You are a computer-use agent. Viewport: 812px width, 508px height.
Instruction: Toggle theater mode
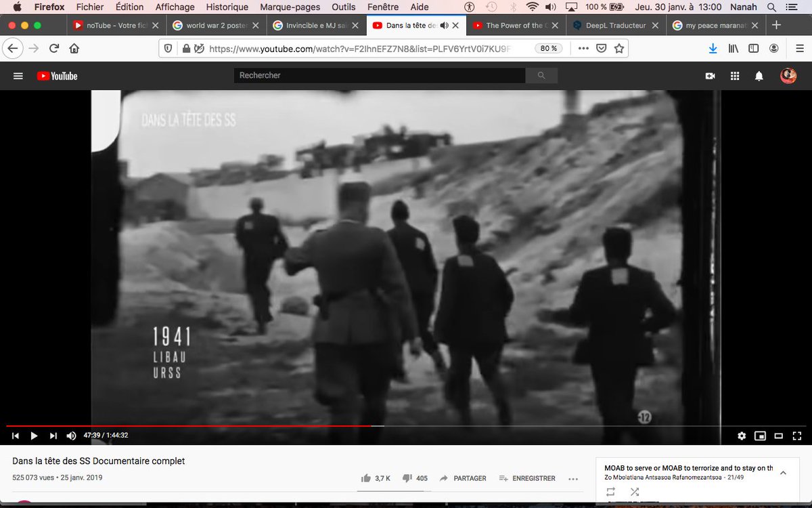(778, 436)
